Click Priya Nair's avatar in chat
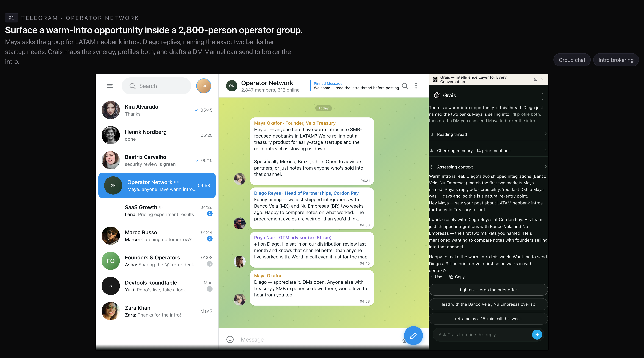This screenshot has height=358, width=644. point(239,261)
